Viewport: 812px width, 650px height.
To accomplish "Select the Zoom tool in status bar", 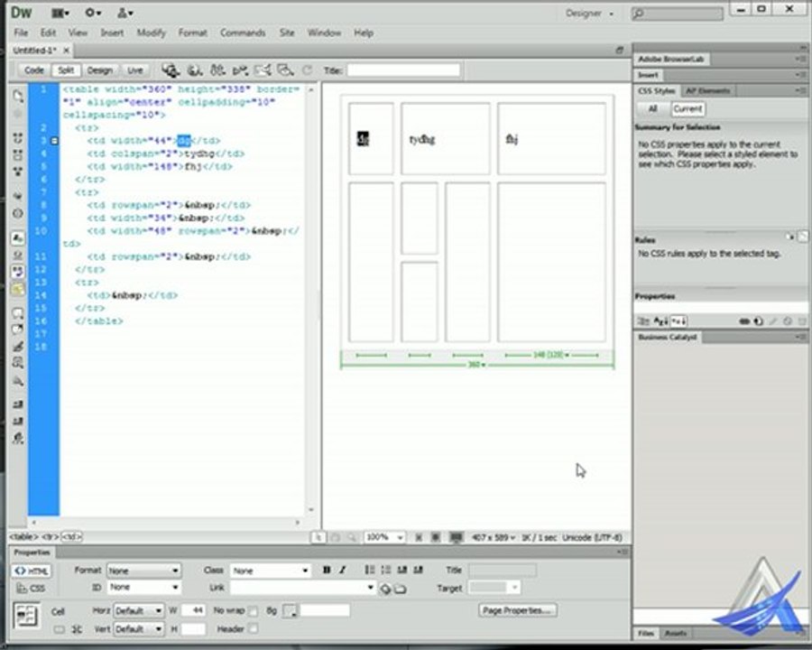I will click(x=352, y=537).
